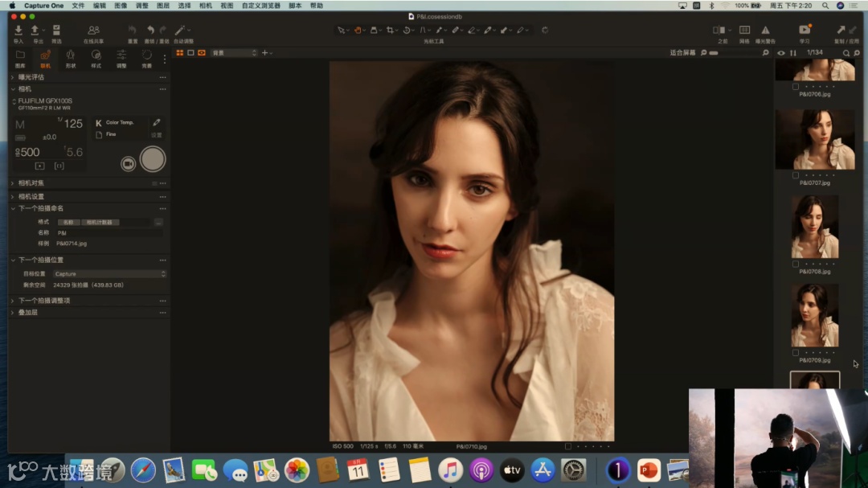This screenshot has width=868, height=488.
Task: Tick checkbox under thumbnail P&I0708.jpg
Action: 796,264
